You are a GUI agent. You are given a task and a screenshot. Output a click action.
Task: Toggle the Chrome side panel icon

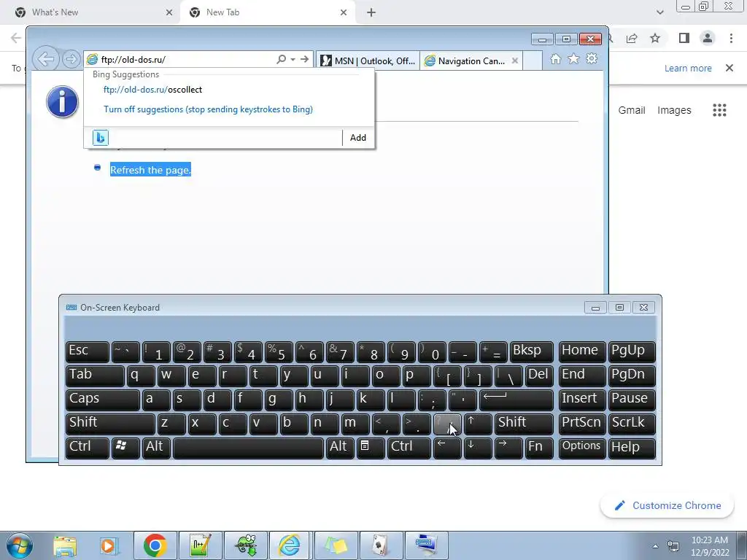point(684,38)
